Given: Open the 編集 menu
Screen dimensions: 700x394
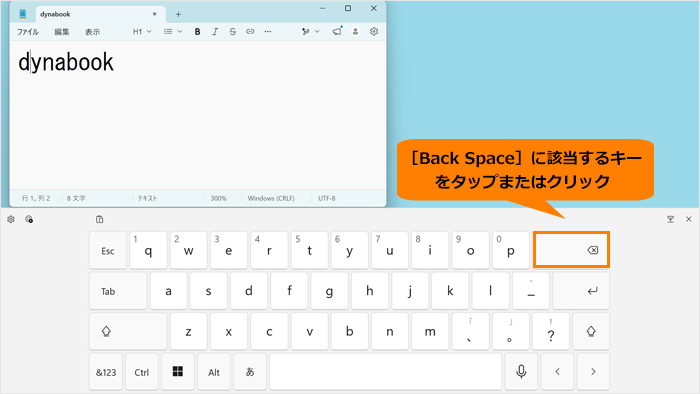Looking at the screenshot, I should [62, 32].
